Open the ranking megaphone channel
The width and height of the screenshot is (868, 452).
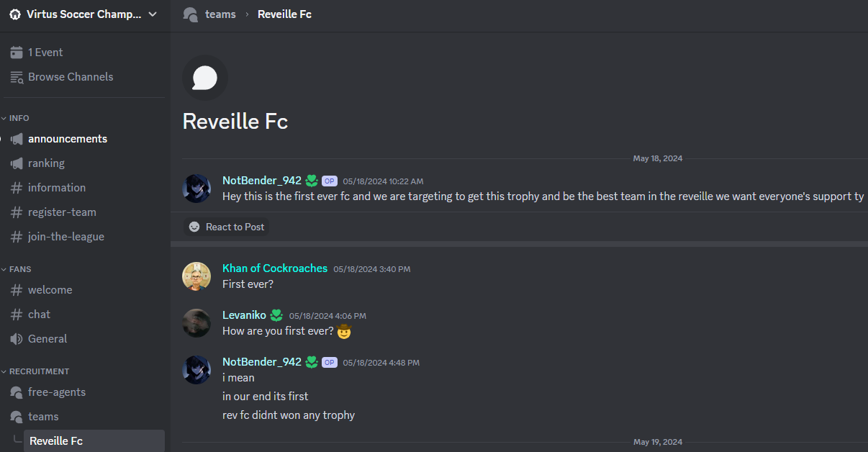click(46, 163)
